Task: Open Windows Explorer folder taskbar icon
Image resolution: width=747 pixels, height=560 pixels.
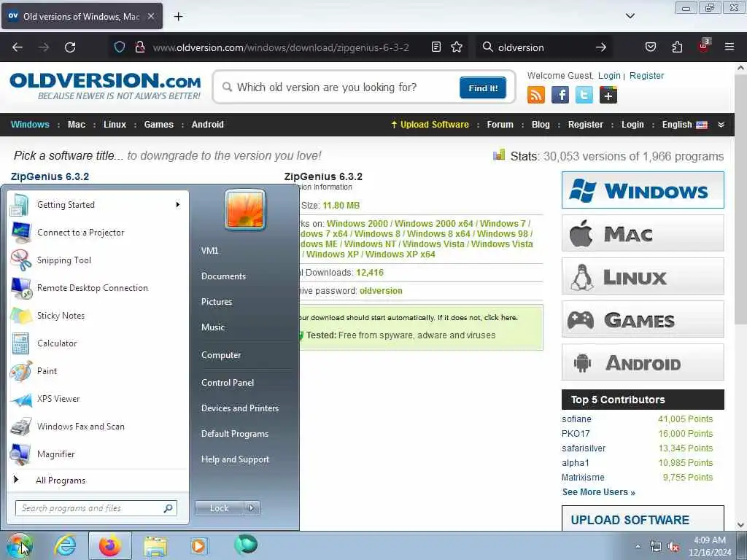Action: coord(155,545)
